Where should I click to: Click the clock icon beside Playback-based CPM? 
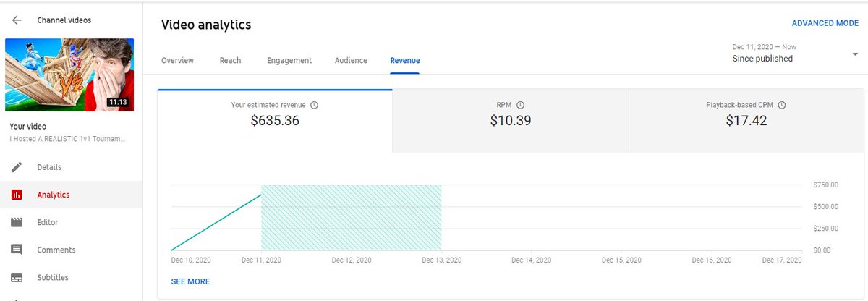pos(782,105)
